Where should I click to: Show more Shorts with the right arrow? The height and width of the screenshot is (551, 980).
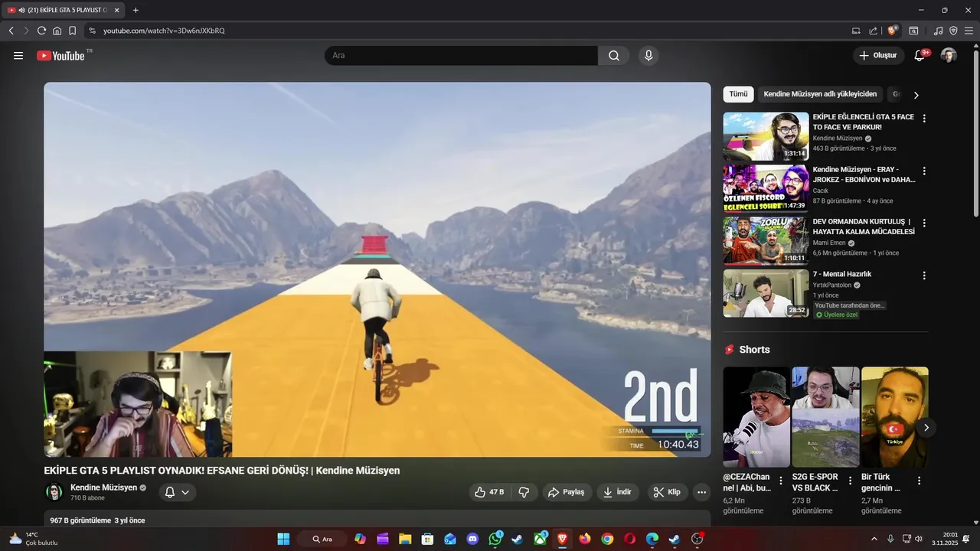click(x=926, y=427)
